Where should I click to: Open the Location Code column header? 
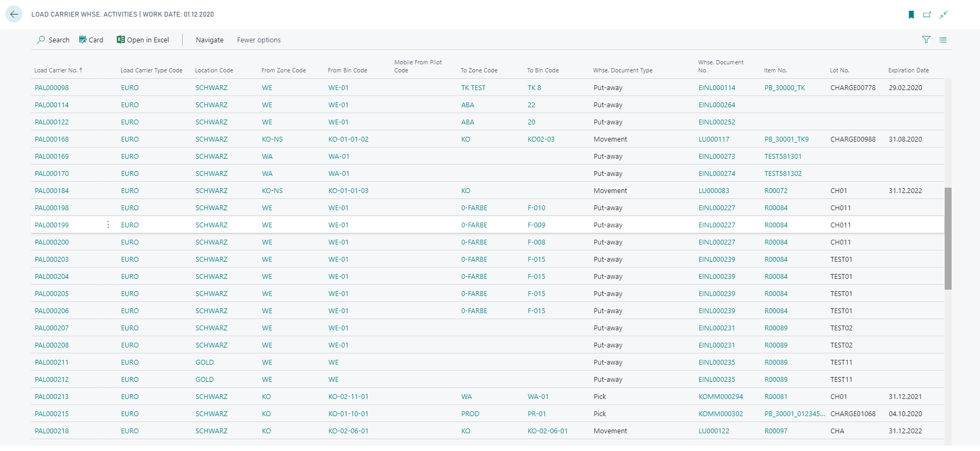coord(214,70)
